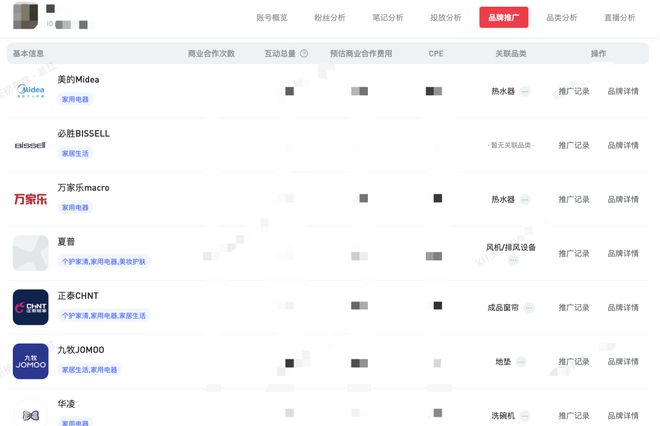Click the 地垫 category text
This screenshot has width=660, height=426.
click(503, 362)
